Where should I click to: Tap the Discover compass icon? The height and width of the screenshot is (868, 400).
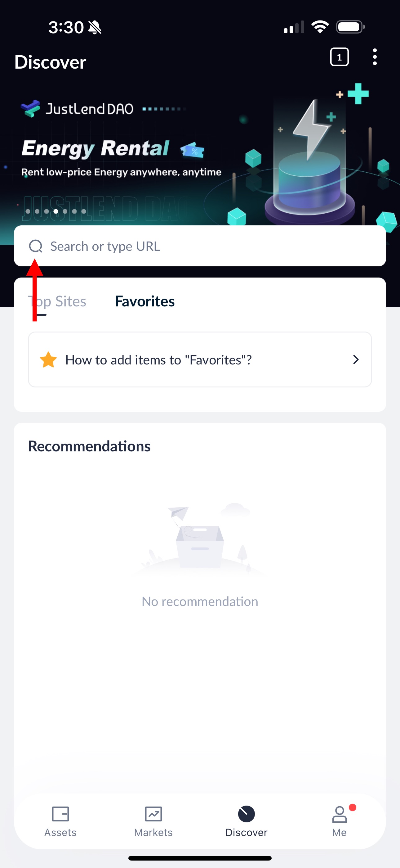(246, 814)
